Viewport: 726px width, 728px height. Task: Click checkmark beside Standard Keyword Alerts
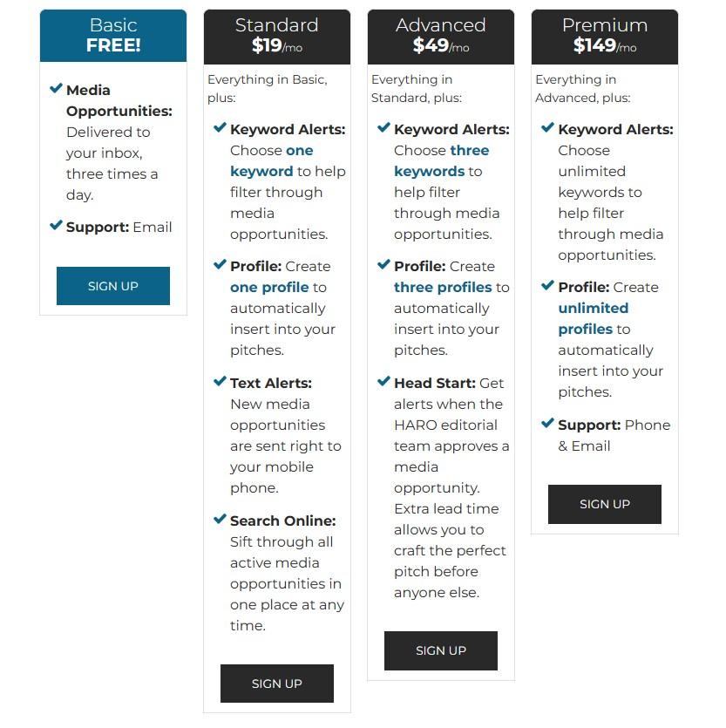[221, 128]
